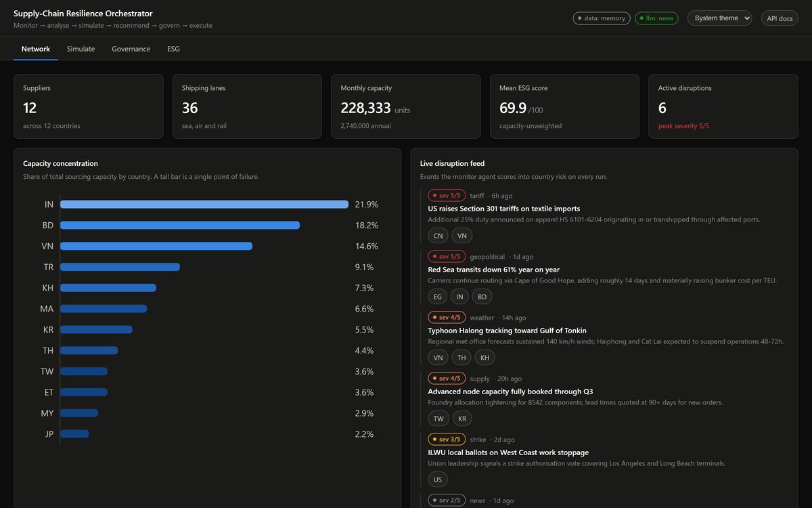Screen dimensions: 812x508
Task: Click the VN tag under Typhoon Halong
Action: tap(438, 358)
